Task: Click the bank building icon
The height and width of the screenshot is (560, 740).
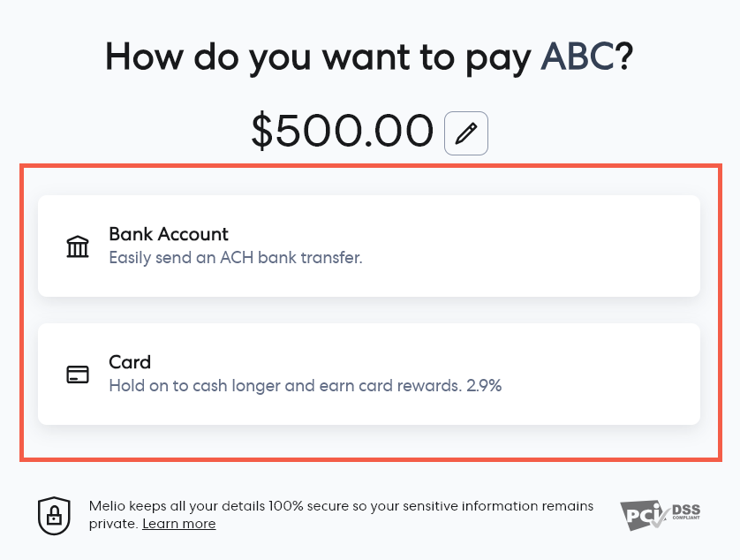Action: coord(78,246)
